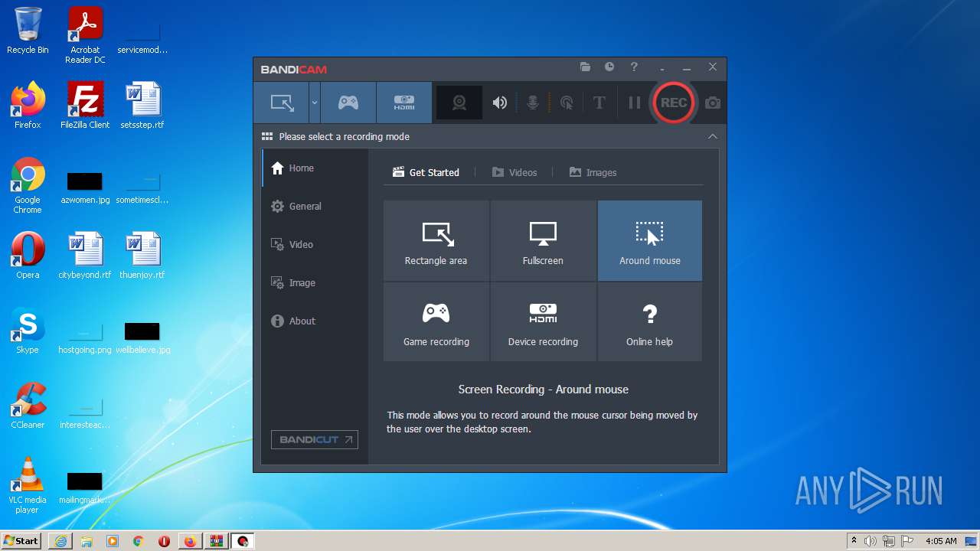This screenshot has width=980, height=551.
Task: Open the output folder icon in title bar
Action: coord(585,67)
